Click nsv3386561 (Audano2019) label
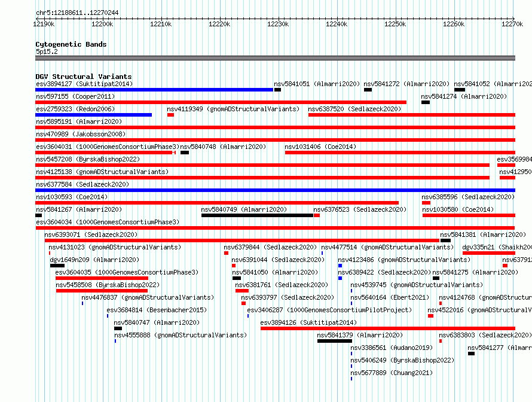 point(392,348)
